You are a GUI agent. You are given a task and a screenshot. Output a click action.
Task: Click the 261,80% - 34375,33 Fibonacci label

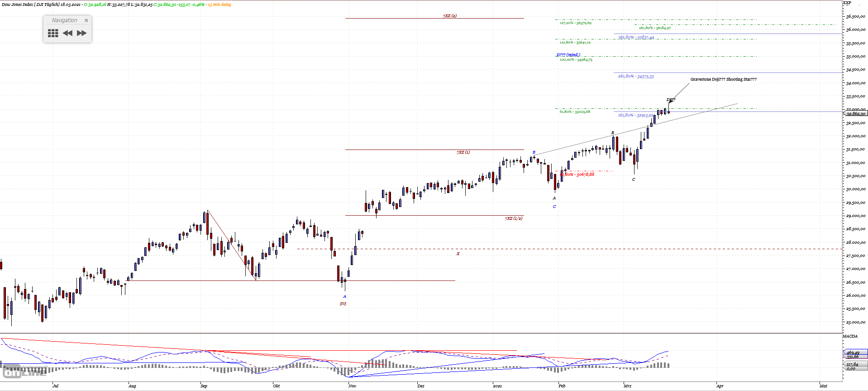point(636,76)
